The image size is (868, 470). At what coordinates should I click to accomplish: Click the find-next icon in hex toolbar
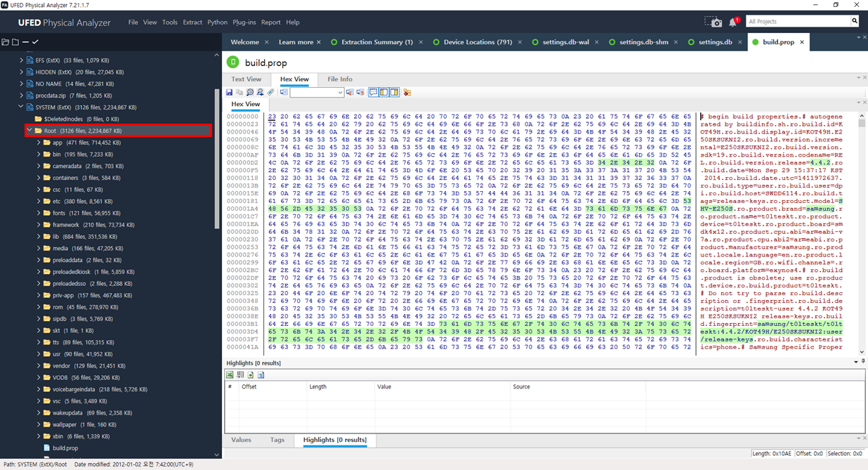tap(260, 92)
